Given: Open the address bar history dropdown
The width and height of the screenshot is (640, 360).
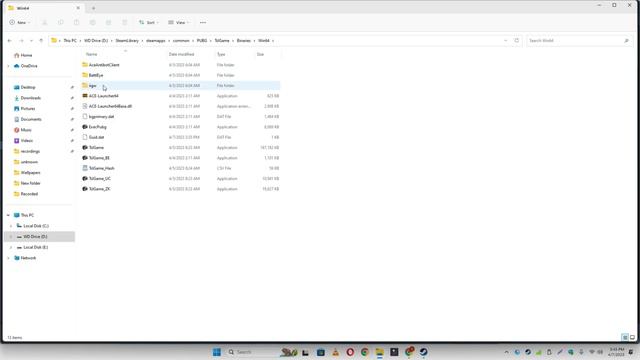Looking at the screenshot, I should [506, 40].
